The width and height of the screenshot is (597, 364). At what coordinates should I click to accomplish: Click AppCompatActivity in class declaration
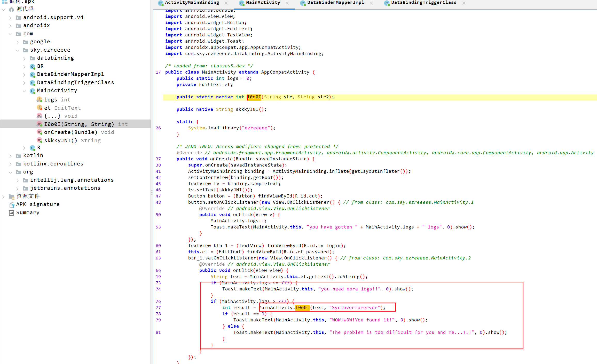pos(285,72)
